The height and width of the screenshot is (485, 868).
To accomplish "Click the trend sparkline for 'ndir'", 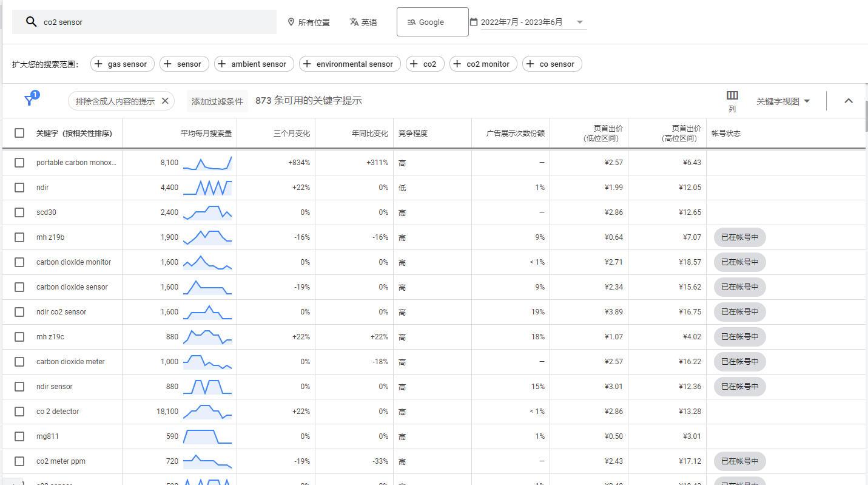I will (x=207, y=188).
